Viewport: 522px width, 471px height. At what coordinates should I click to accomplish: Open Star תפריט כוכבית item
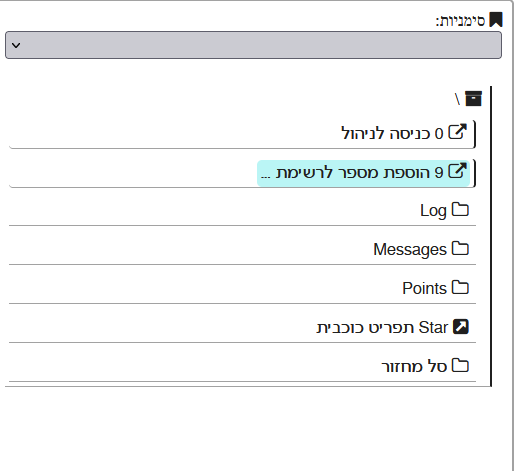point(242,328)
